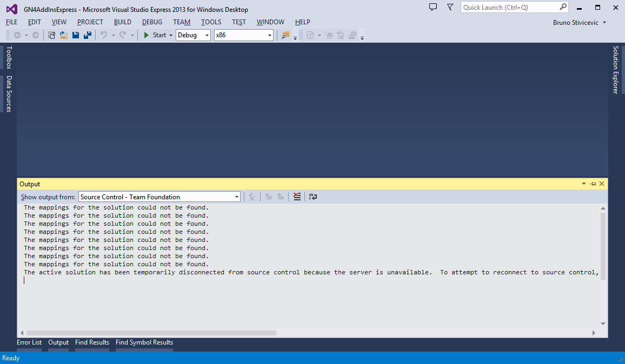The width and height of the screenshot is (625, 364).
Task: Click the Find in Files folder icon
Action: click(x=285, y=35)
